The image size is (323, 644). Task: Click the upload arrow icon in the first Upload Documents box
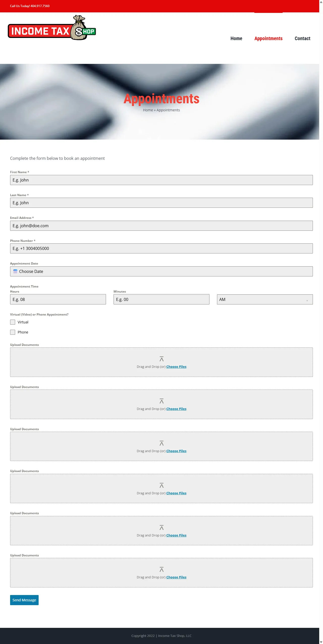[161, 359]
